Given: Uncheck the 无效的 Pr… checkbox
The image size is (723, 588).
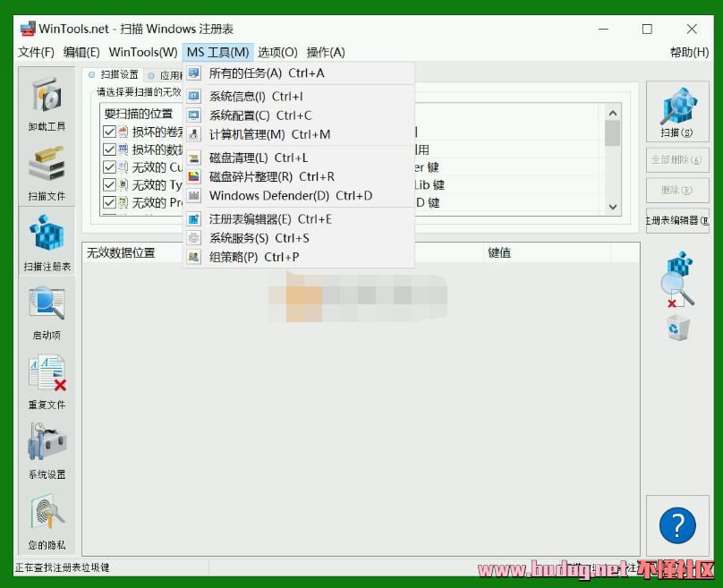Looking at the screenshot, I should click(x=109, y=202).
